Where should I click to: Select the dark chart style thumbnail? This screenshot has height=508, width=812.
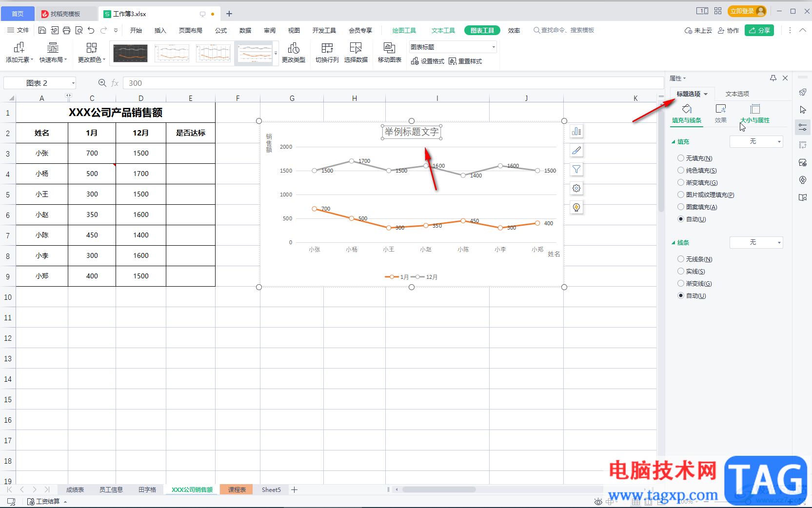[x=130, y=53]
